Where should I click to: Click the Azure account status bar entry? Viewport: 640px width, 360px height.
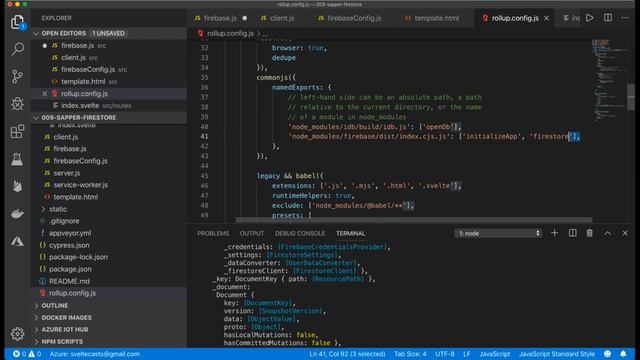(95, 354)
